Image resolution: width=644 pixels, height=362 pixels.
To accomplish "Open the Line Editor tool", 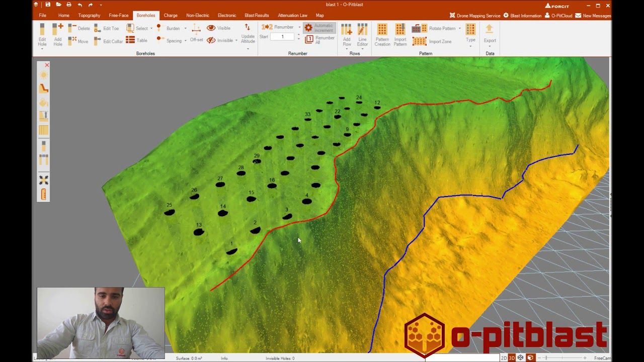I will [362, 35].
